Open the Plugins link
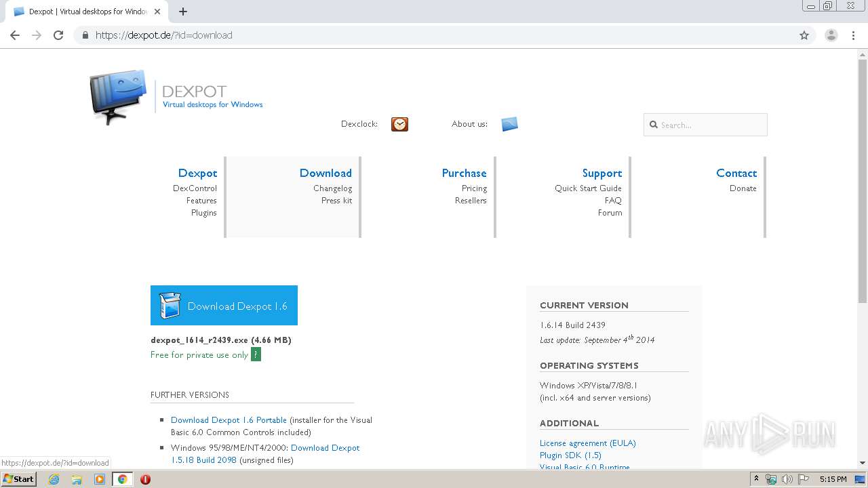The height and width of the screenshot is (488, 868). 203,213
